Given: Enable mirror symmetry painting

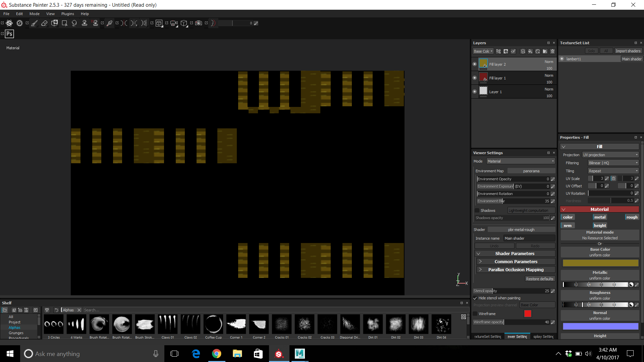Looking at the screenshot, I should 124,23.
